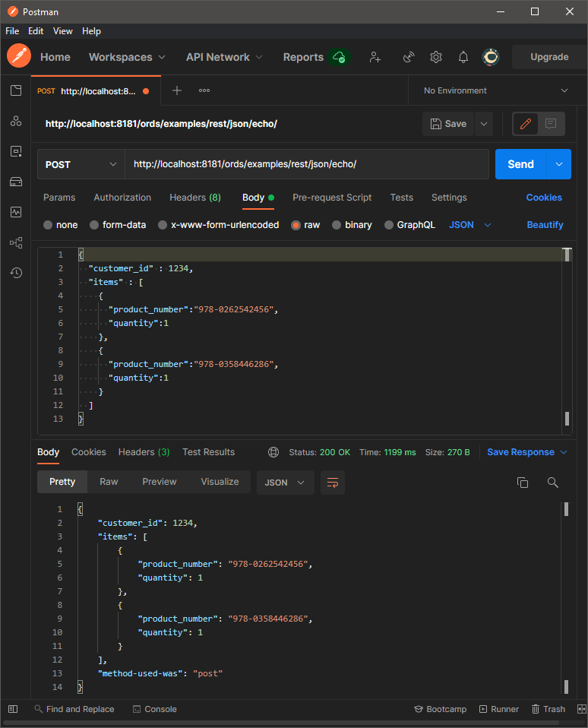Open the notifications bell icon
The height and width of the screenshot is (728, 588).
click(x=463, y=57)
